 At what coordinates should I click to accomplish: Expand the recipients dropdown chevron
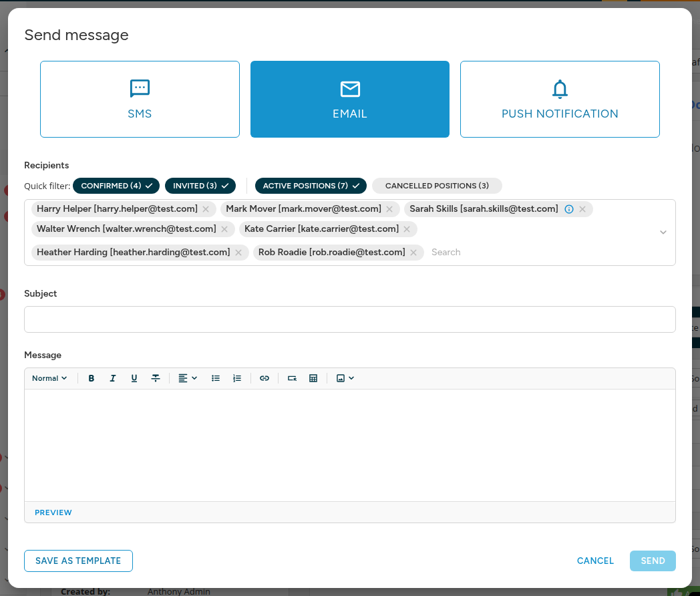[663, 232]
